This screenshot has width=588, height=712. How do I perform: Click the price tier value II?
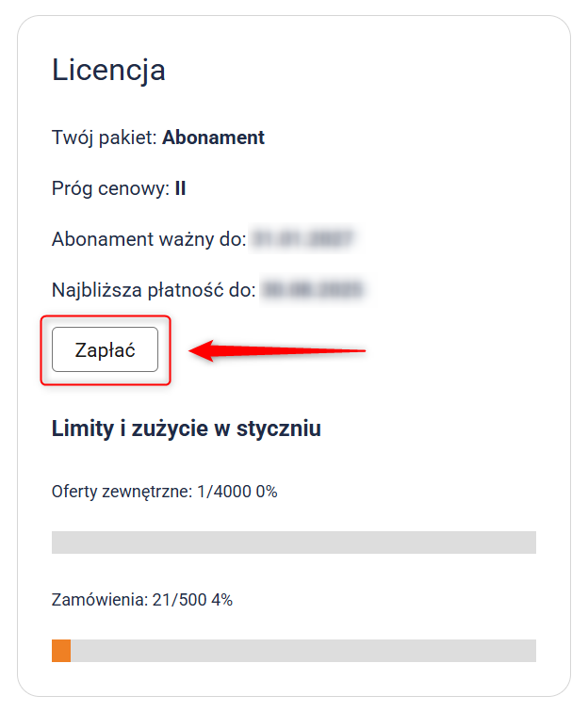tap(180, 188)
